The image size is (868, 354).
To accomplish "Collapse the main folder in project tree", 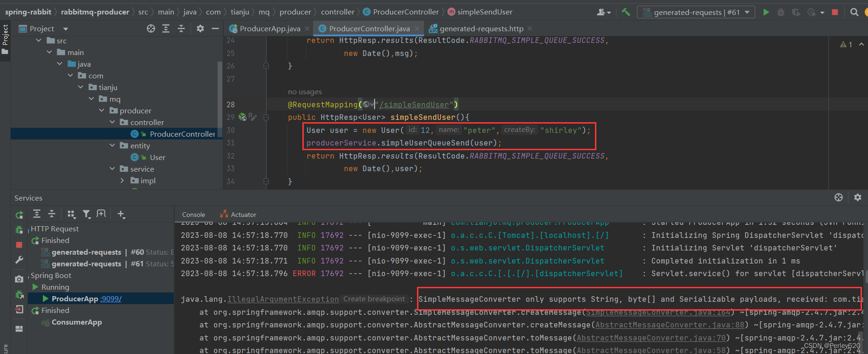I will click(49, 52).
